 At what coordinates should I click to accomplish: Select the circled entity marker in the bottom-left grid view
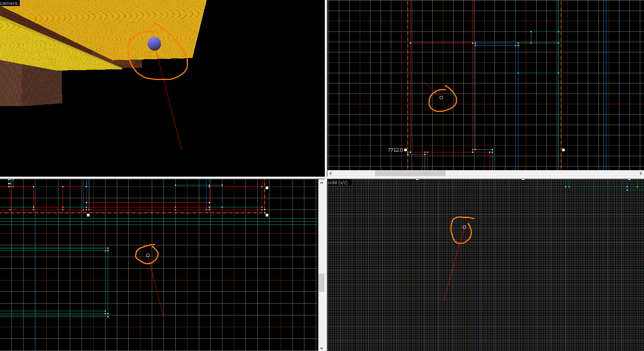(148, 255)
